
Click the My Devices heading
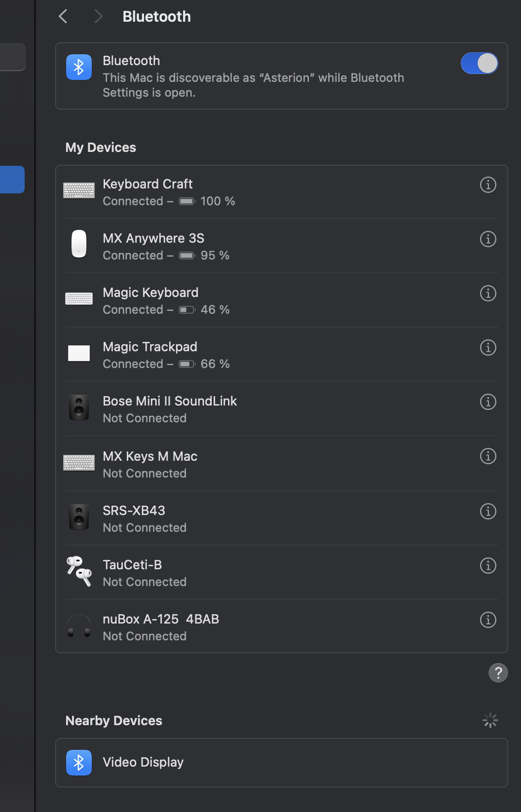[101, 148]
